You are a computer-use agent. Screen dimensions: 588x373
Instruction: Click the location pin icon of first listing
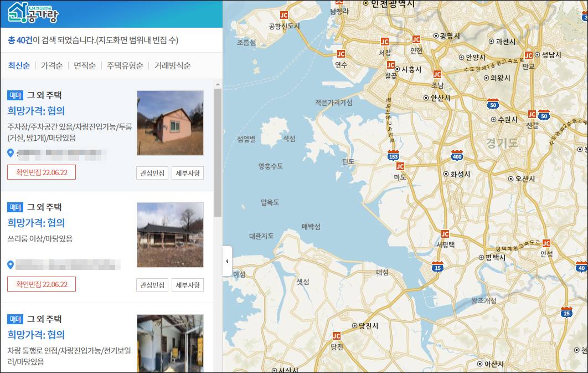(x=11, y=153)
